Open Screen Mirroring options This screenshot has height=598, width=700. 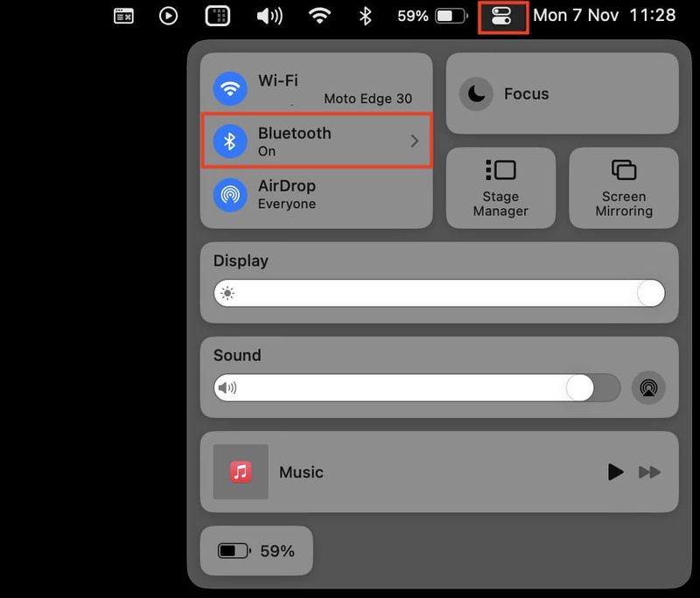[624, 188]
